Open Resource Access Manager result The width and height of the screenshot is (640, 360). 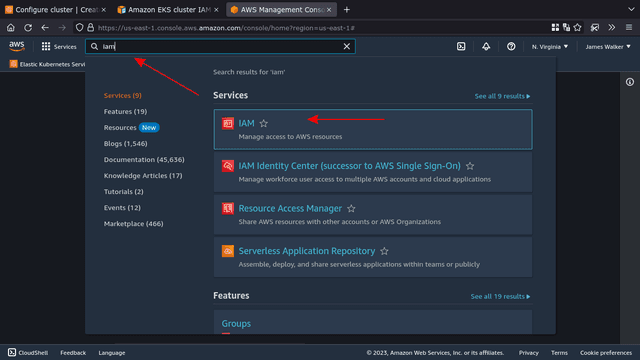coord(290,208)
